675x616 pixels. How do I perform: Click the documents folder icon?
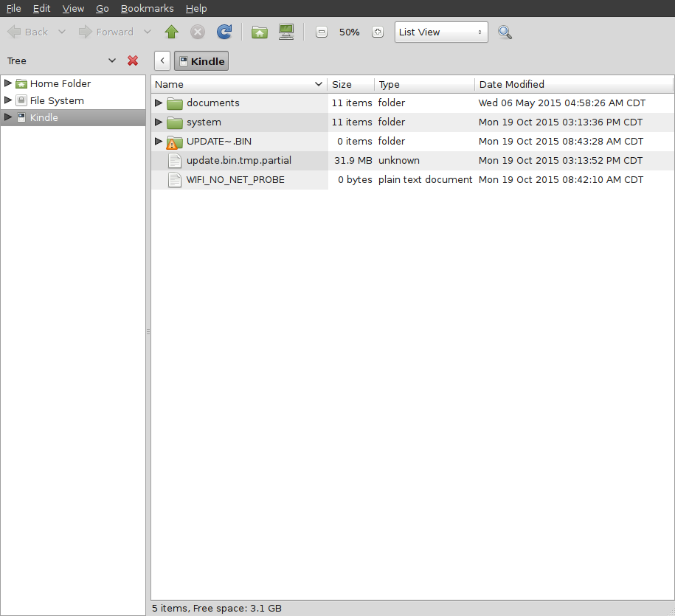point(175,103)
